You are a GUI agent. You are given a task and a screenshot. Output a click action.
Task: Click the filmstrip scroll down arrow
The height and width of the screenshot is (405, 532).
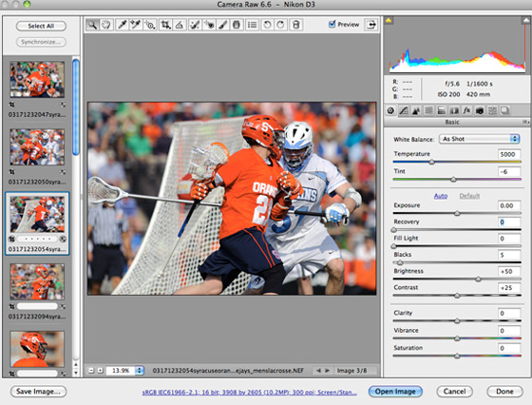point(76,373)
